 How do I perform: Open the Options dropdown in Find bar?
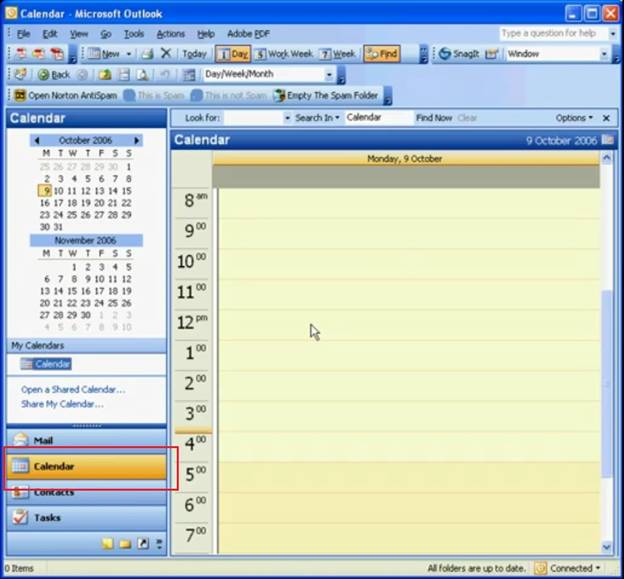point(574,118)
